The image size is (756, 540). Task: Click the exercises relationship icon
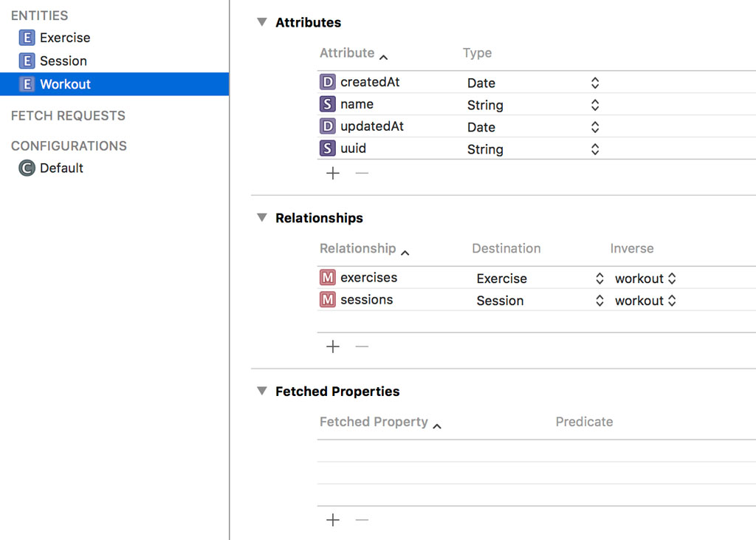pyautogui.click(x=327, y=278)
